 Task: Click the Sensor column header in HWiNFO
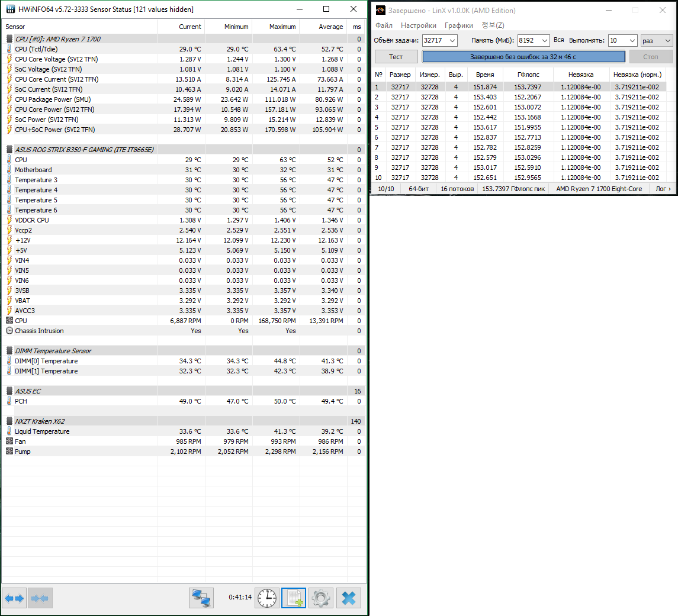(79, 27)
